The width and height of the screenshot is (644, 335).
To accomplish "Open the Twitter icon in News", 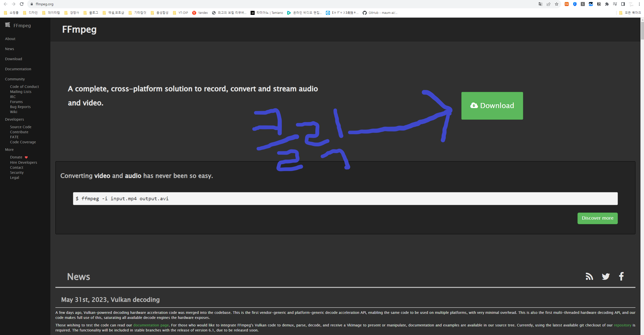I will (x=606, y=276).
